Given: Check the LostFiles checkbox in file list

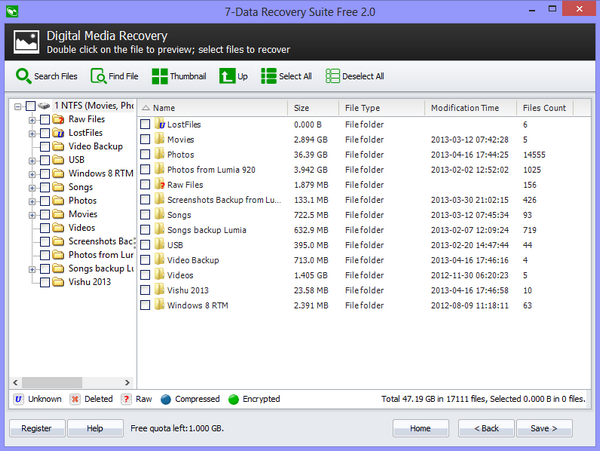Looking at the screenshot, I should tap(145, 124).
